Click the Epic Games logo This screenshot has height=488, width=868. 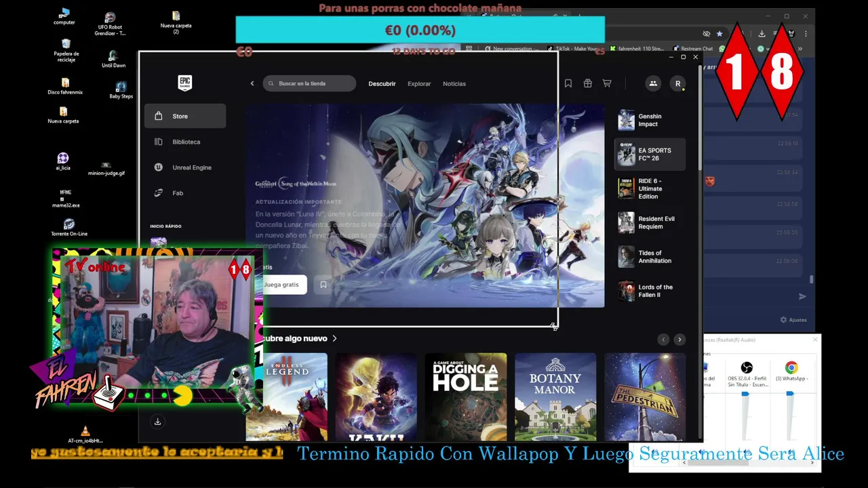point(184,83)
